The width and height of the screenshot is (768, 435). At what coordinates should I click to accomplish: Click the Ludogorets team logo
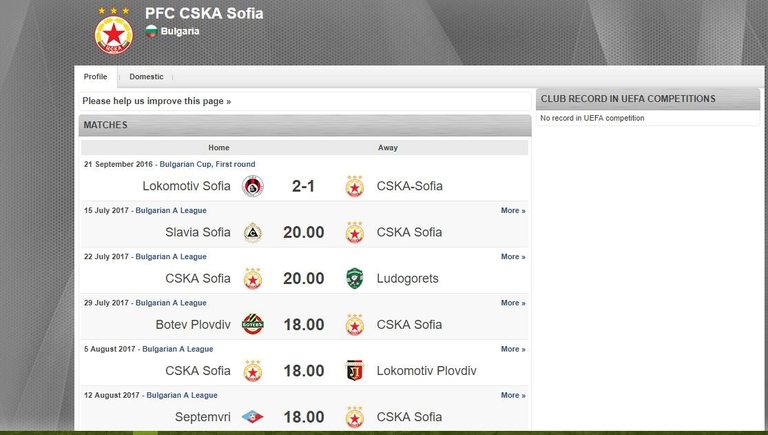pos(354,278)
